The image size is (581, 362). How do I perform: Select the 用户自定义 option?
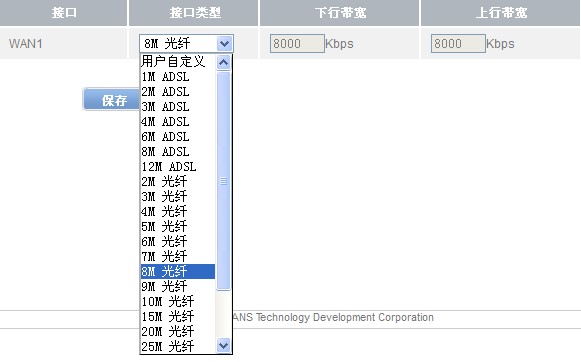click(x=177, y=62)
